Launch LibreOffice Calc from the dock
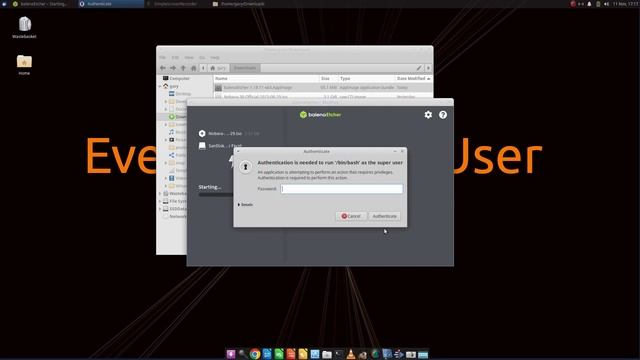 (279, 354)
